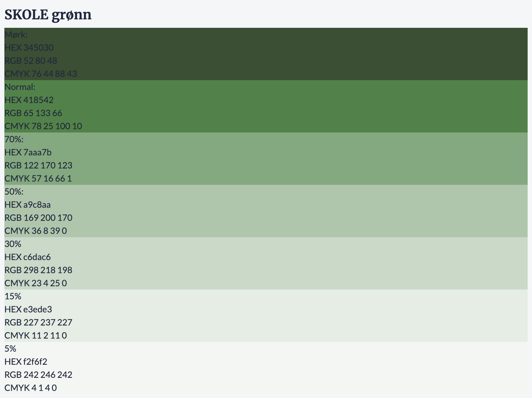This screenshot has height=398, width=532.
Task: Click the HEX 345030 text
Action: point(29,48)
